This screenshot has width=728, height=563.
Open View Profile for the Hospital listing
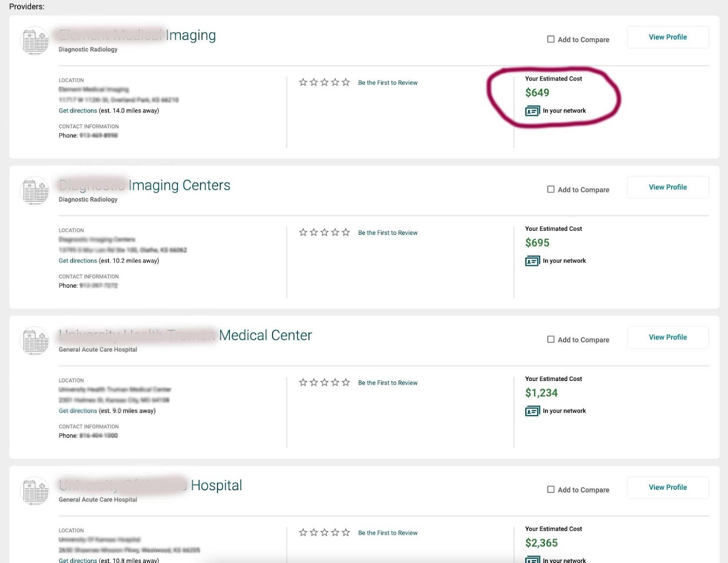pyautogui.click(x=667, y=487)
